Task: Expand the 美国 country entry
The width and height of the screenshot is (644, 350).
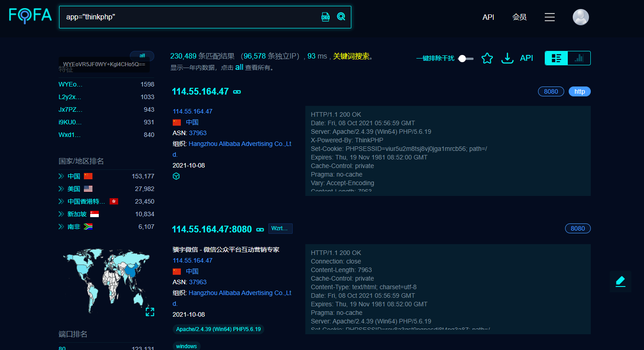Action: (x=61, y=189)
